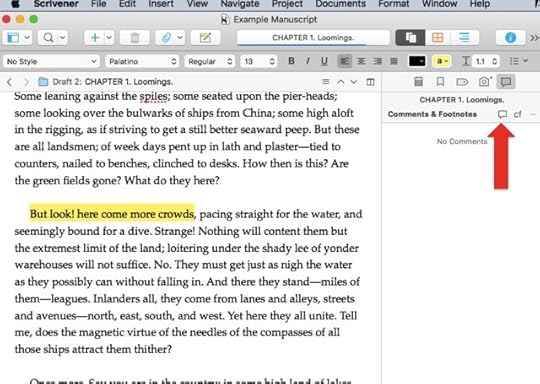The image size is (540, 384).
Task: Toggle italic formatting
Action: tap(308, 61)
